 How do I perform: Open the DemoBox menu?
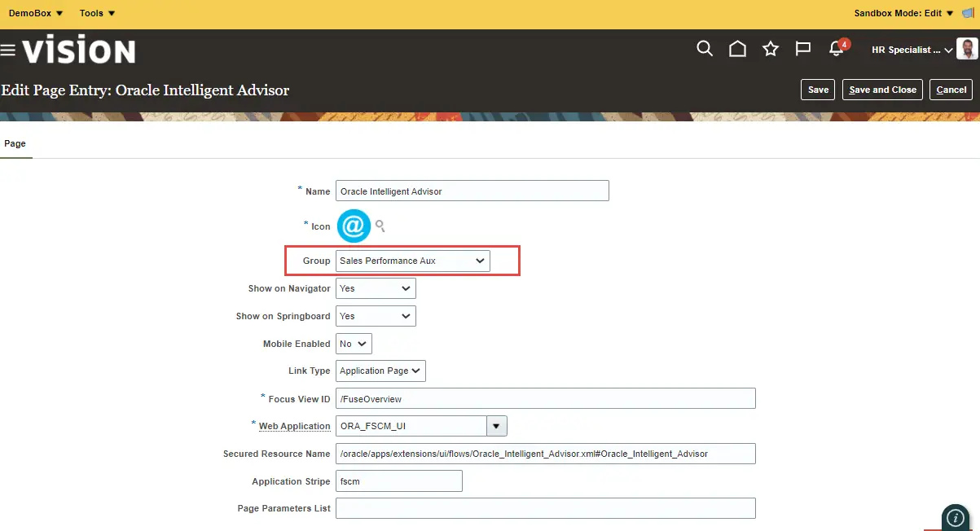coord(36,13)
